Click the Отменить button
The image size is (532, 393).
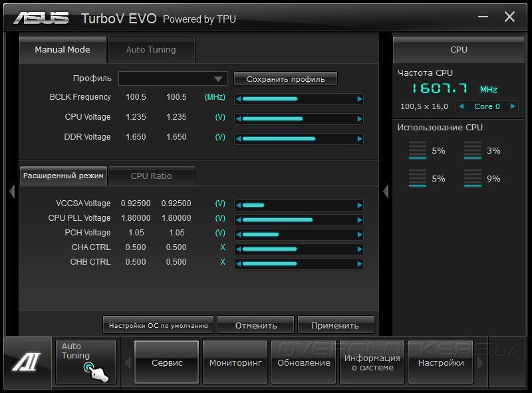[256, 325]
